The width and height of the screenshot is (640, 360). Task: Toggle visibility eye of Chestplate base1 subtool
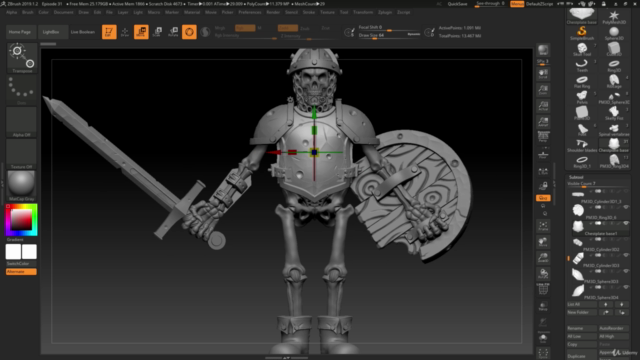tap(626, 223)
